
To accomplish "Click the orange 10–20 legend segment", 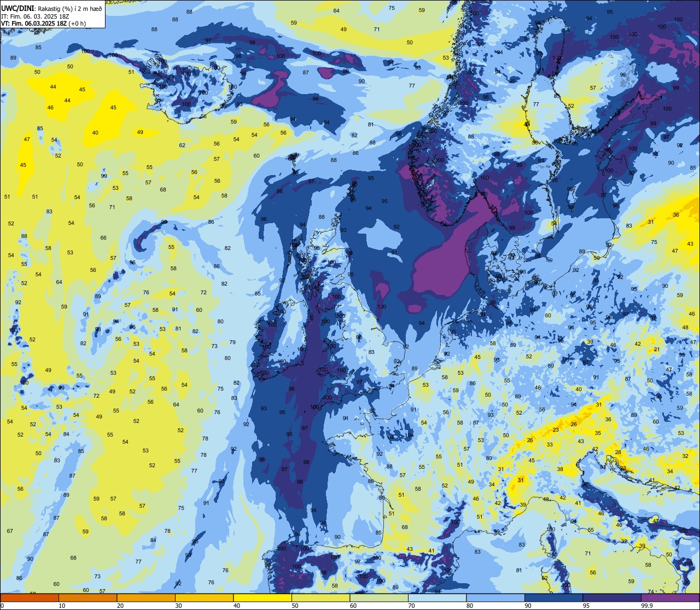I will coord(87,597).
